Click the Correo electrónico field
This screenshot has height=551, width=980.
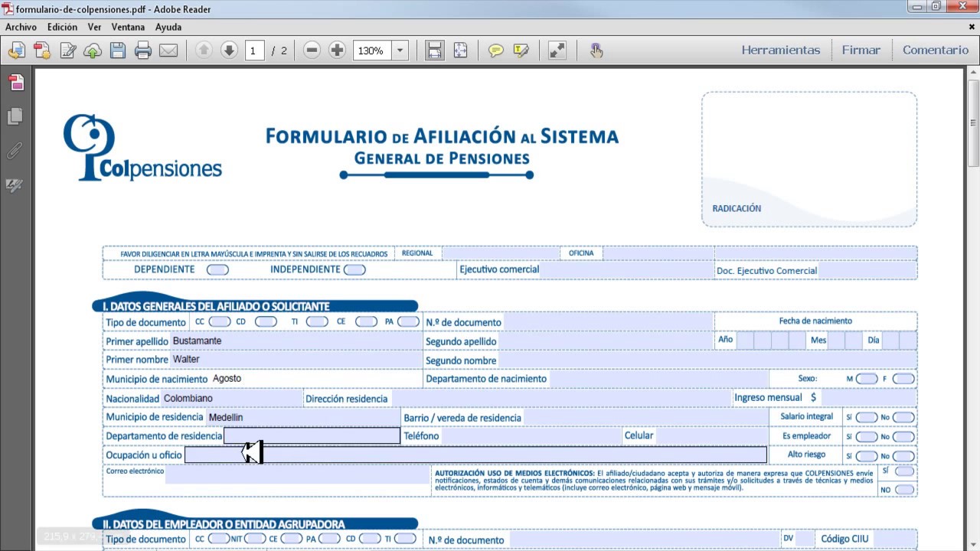coord(298,474)
